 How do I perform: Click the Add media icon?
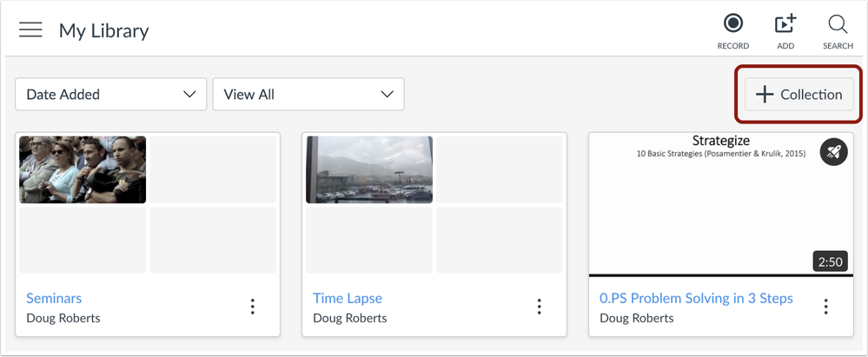pos(785,24)
